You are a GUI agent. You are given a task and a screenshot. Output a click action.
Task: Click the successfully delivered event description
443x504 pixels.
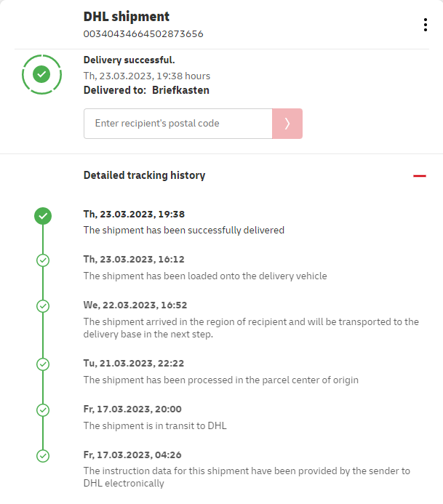click(x=183, y=230)
